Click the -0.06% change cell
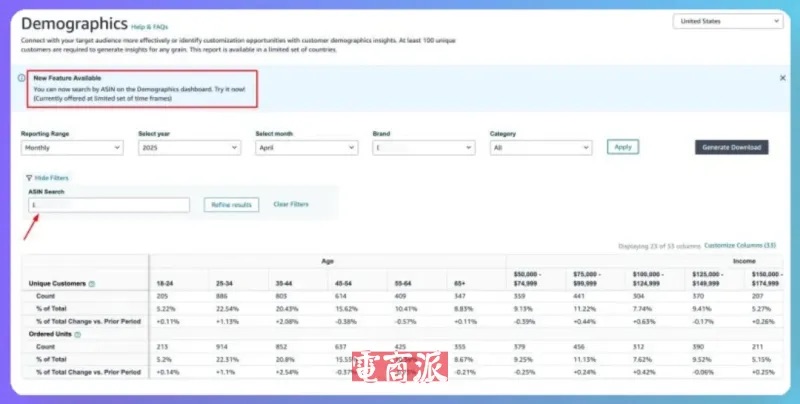The image size is (800, 404). coord(703,372)
